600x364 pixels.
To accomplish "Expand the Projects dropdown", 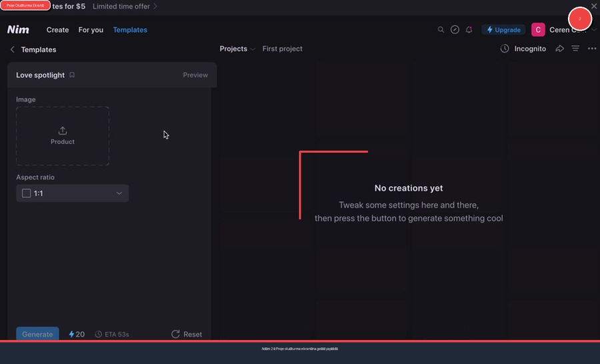I will click(237, 49).
